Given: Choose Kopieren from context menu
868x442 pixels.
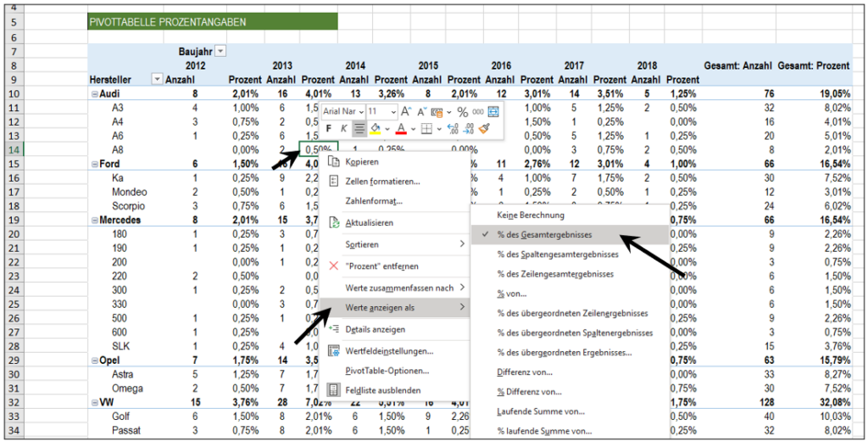Looking at the screenshot, I should (x=395, y=162).
